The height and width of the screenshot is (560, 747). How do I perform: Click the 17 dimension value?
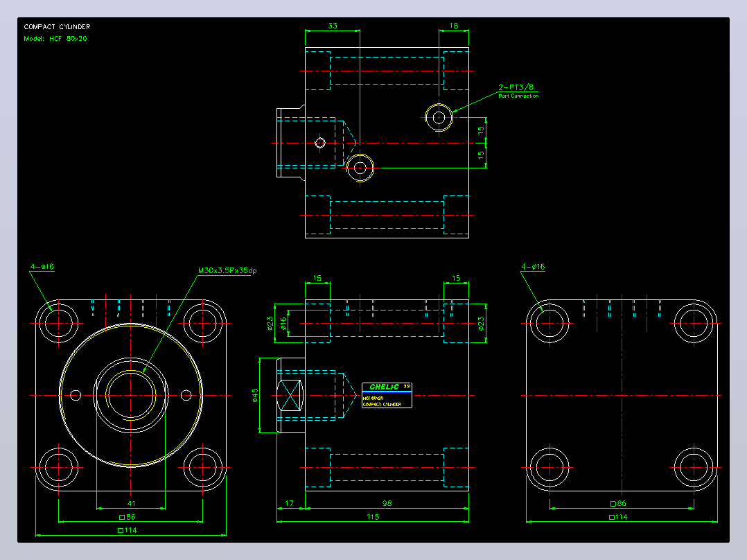289,503
